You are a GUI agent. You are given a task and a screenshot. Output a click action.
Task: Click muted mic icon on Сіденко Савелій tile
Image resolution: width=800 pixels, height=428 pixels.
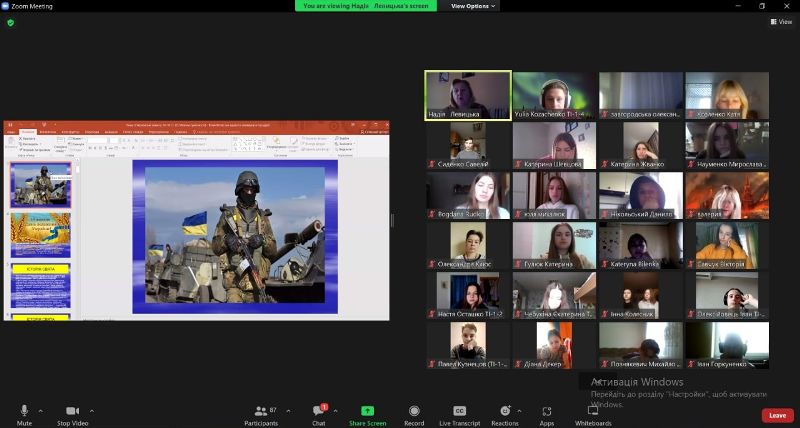[432, 164]
